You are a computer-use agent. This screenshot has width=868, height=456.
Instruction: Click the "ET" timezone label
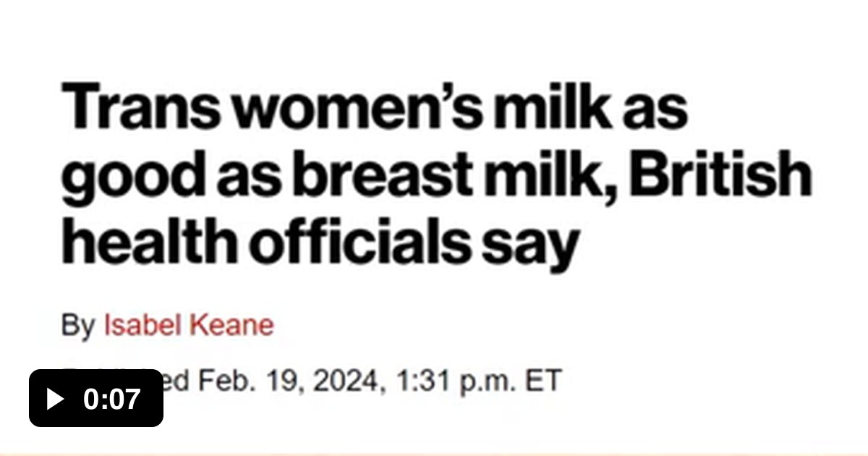tap(542, 381)
